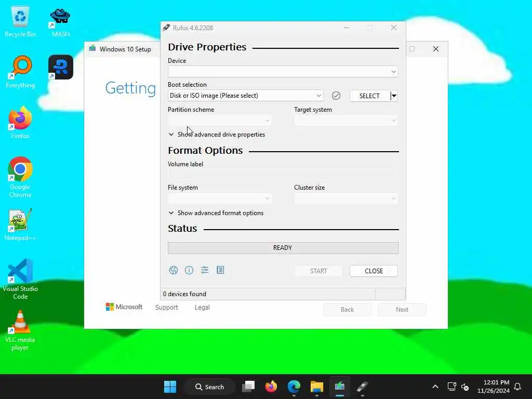Open Rufus language selection globe icon
The width and height of the screenshot is (532, 399).
(x=174, y=270)
